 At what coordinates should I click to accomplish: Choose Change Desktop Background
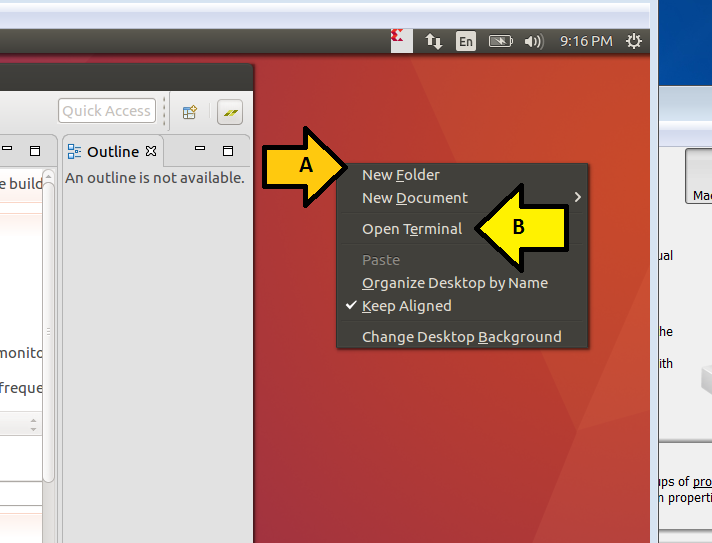pyautogui.click(x=461, y=337)
